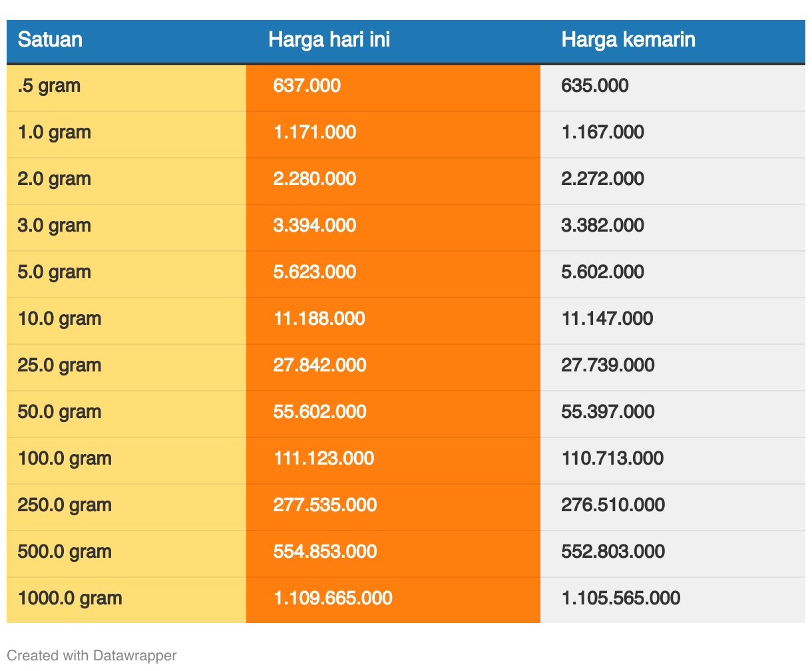
Task: Select the 500.0 gram row label
Action: click(x=65, y=552)
